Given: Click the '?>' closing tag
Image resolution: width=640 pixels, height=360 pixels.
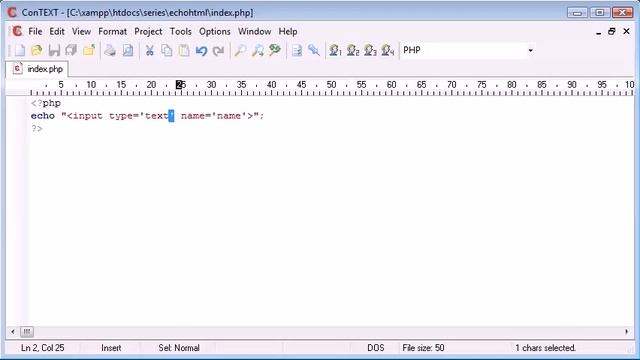Looking at the screenshot, I should pos(37,129).
